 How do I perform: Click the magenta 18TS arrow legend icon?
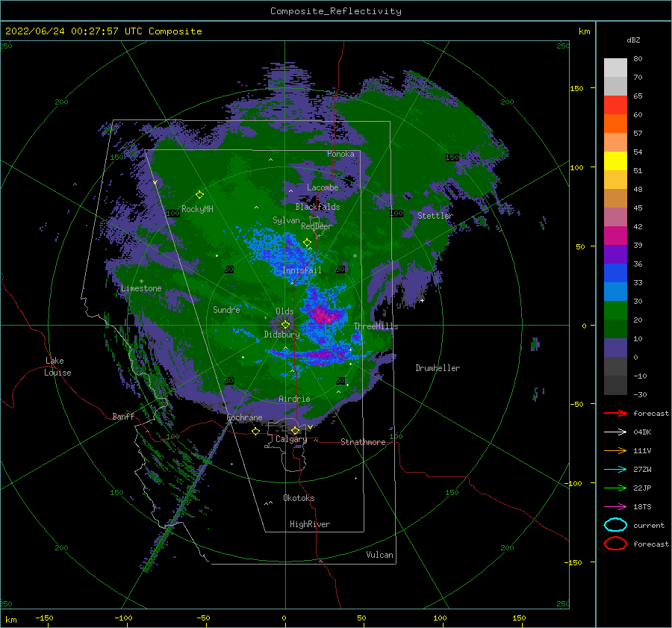coord(615,507)
